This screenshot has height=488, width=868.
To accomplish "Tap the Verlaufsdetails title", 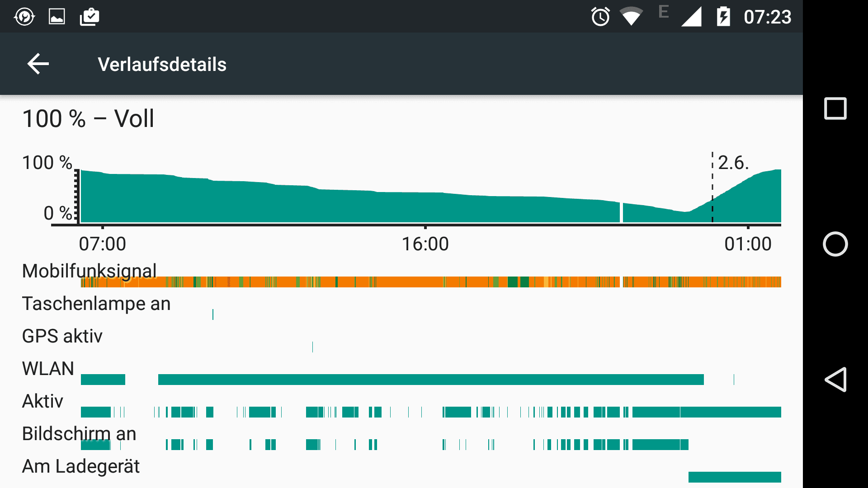I will (162, 64).
